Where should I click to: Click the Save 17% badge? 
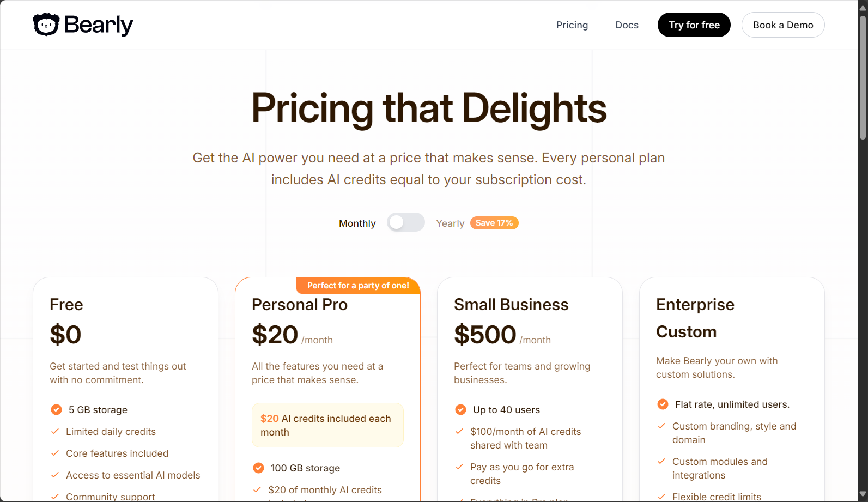pyautogui.click(x=494, y=223)
